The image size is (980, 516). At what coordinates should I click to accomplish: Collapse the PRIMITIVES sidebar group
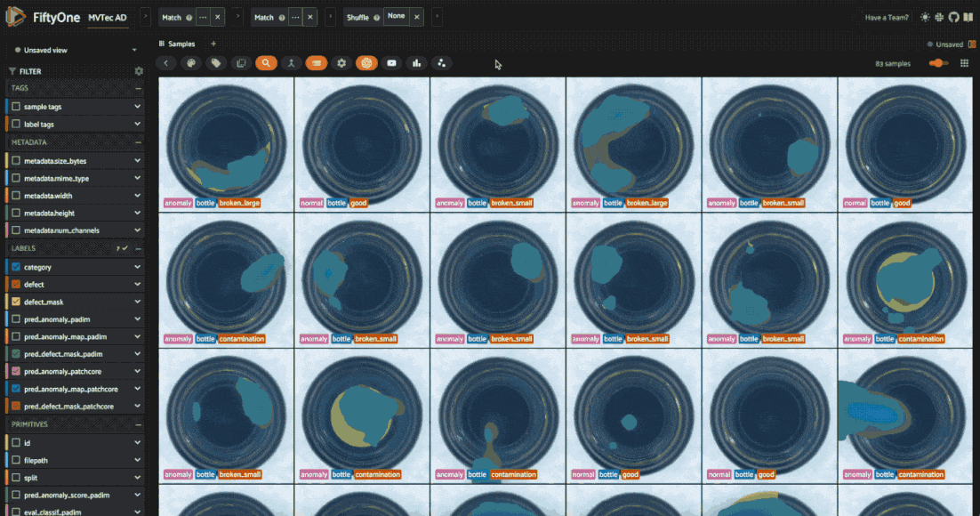point(138,424)
